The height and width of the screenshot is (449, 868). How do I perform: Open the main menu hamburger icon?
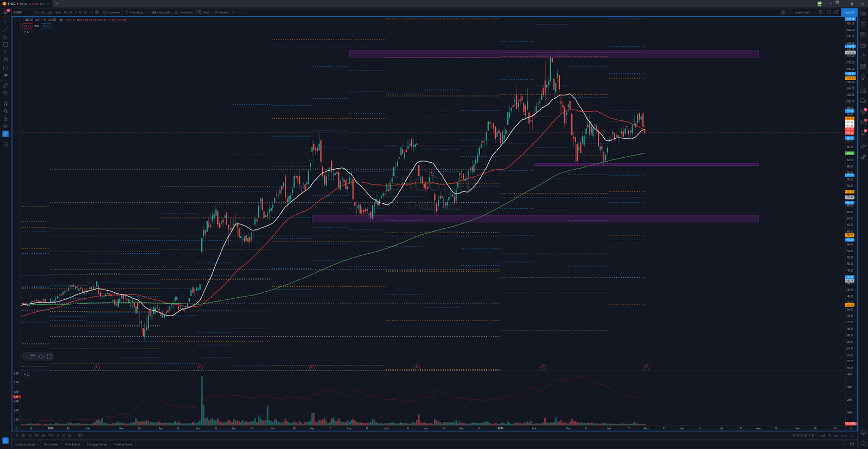point(5,12)
